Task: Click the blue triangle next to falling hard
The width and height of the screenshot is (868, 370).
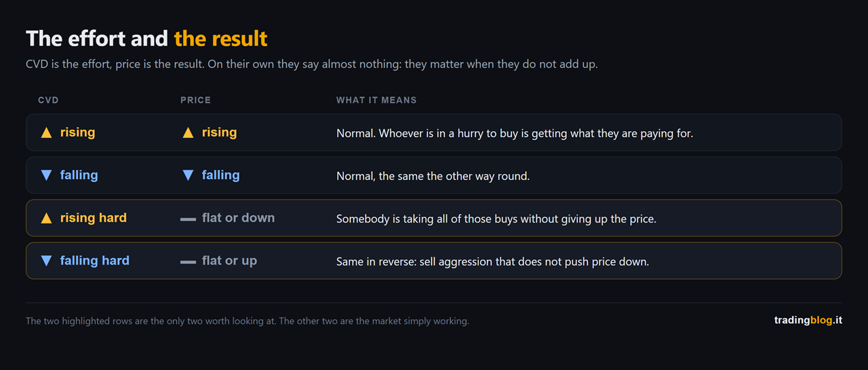Action: click(46, 261)
